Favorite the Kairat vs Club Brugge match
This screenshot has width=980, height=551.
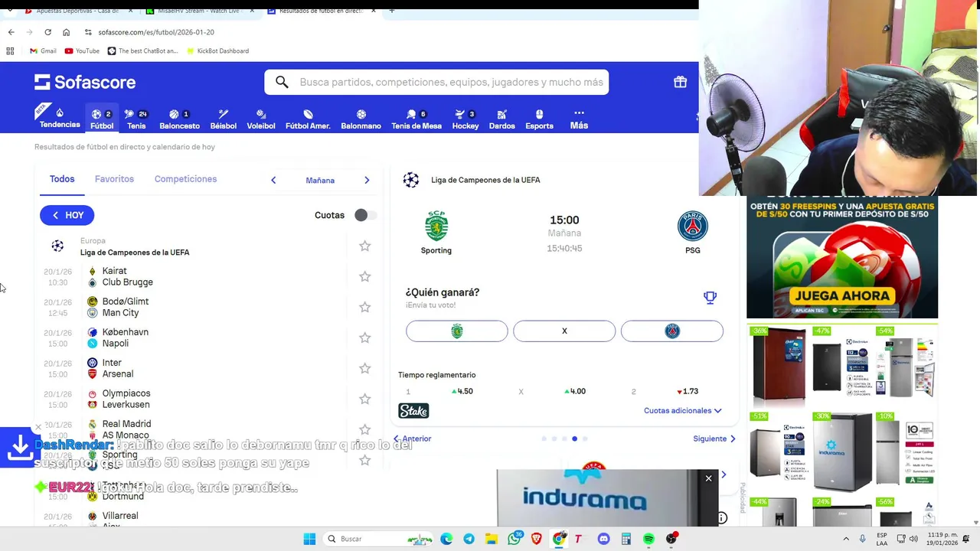point(364,276)
